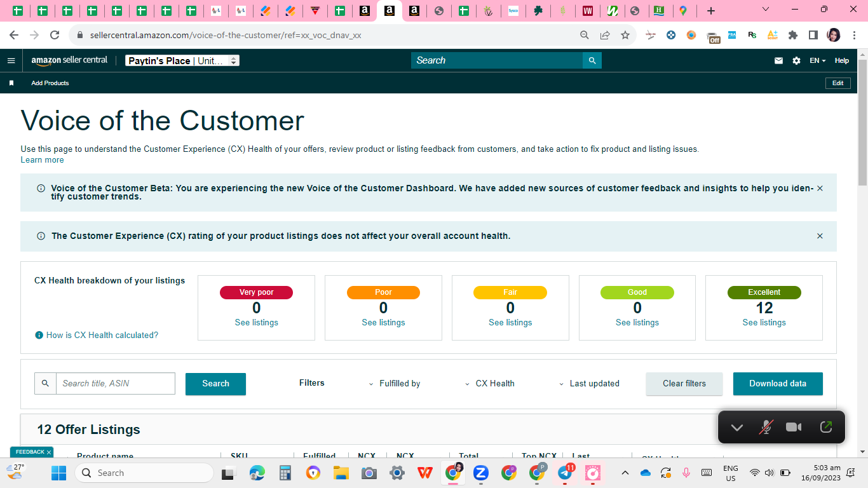Go back using the browser back arrow
This screenshot has height=488, width=868.
tap(14, 36)
